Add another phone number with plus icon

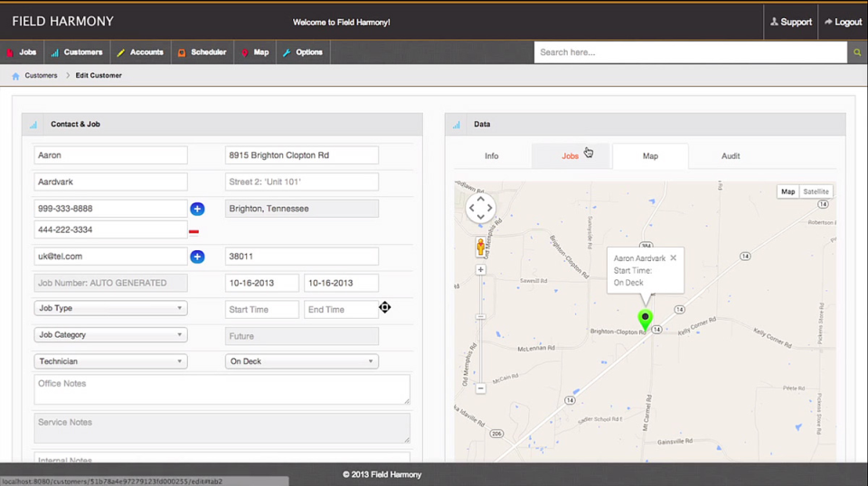(x=197, y=209)
